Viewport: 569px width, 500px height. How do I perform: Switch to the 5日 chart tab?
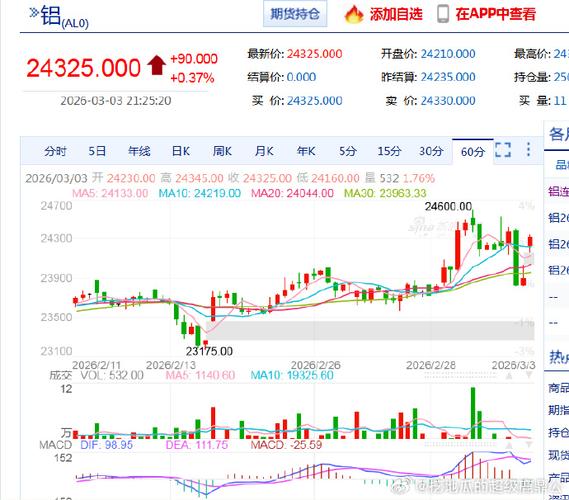[97, 151]
